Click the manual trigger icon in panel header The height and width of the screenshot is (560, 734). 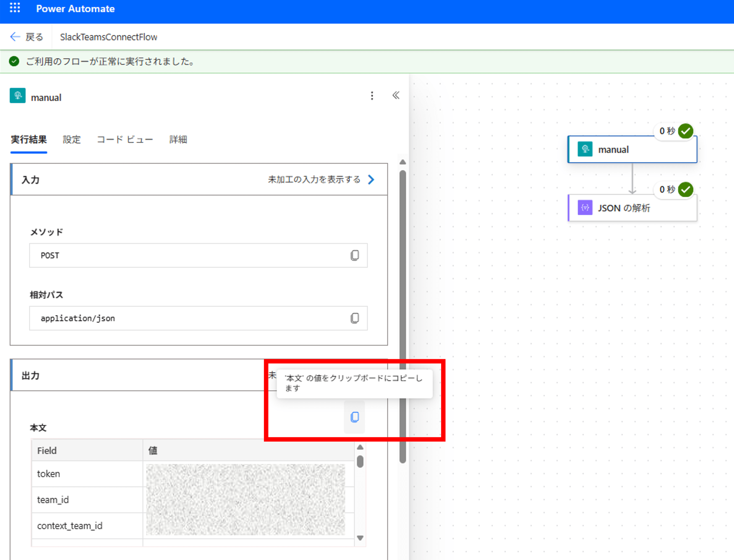pos(18,96)
